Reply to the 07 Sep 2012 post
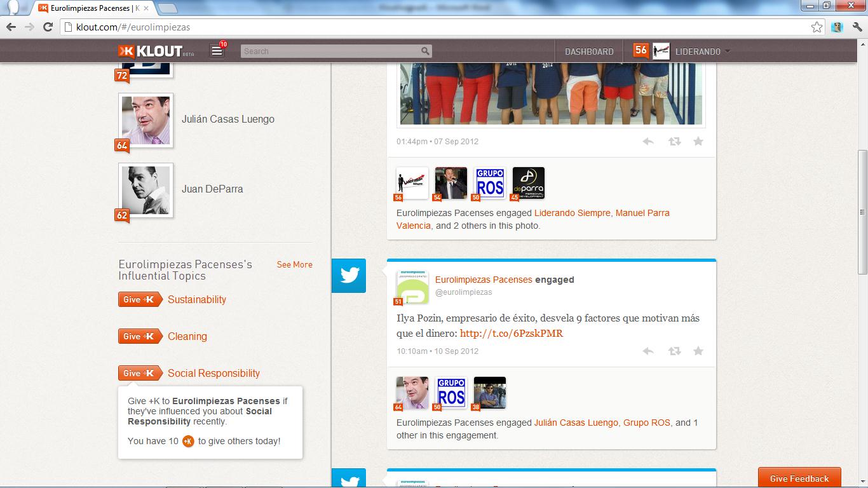This screenshot has height=488, width=868. point(648,141)
